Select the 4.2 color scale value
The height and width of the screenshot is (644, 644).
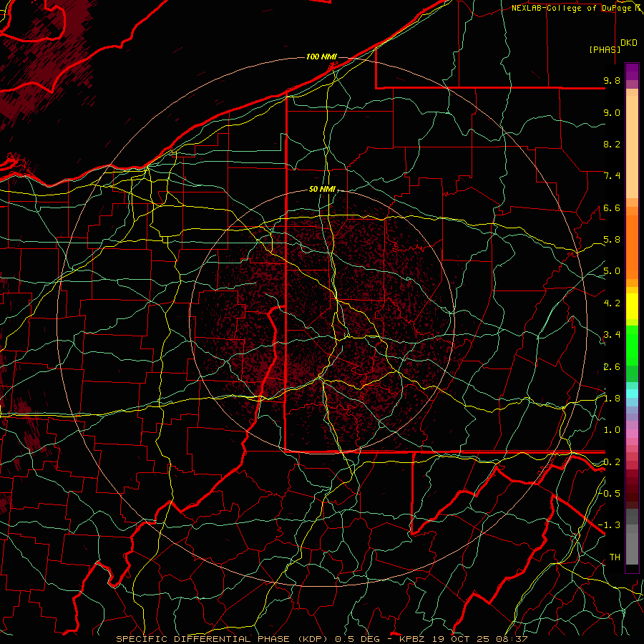tap(612, 303)
